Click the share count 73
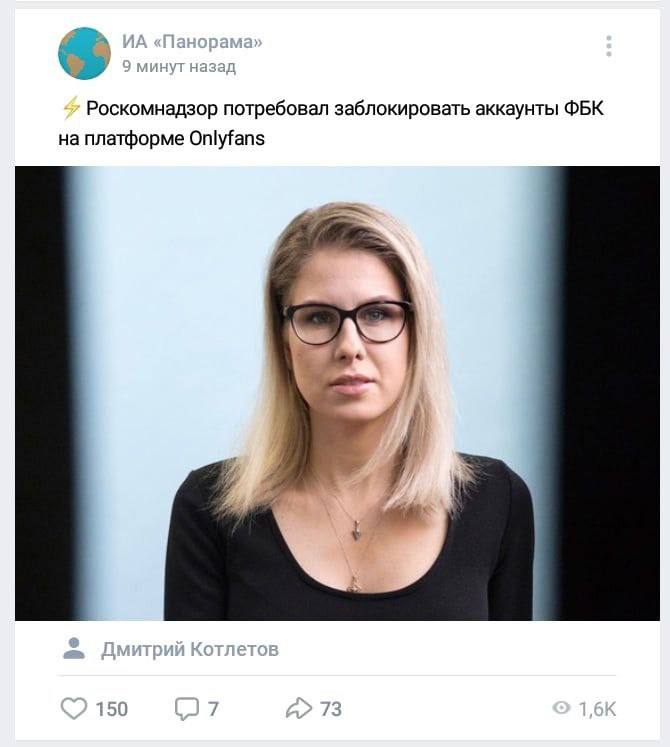This screenshot has height=747, width=670. coord(331,709)
